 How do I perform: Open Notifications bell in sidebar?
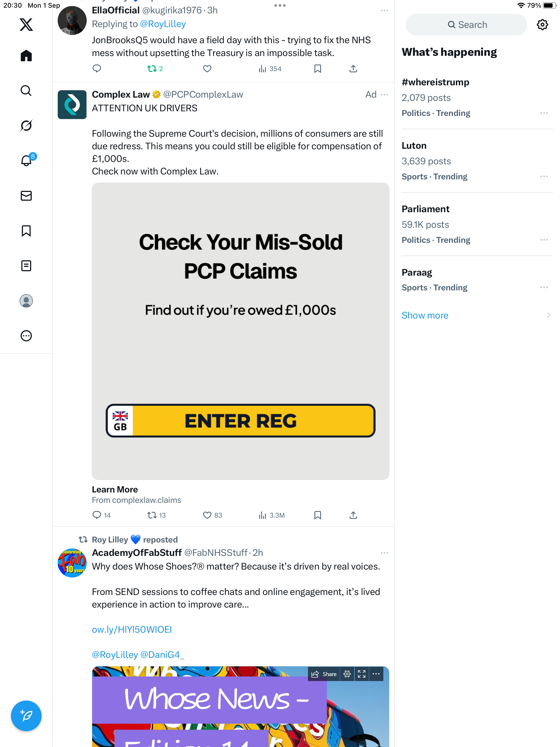26,161
